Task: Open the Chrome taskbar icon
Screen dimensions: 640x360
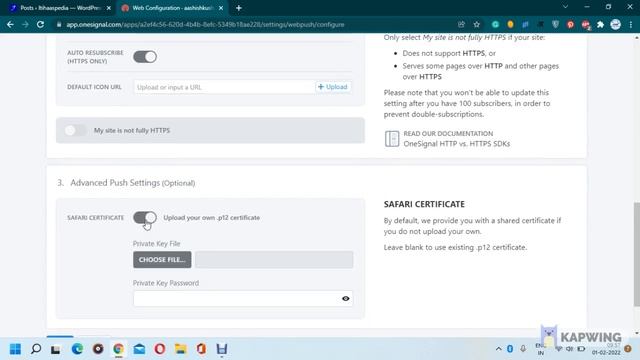Action: tap(118, 349)
